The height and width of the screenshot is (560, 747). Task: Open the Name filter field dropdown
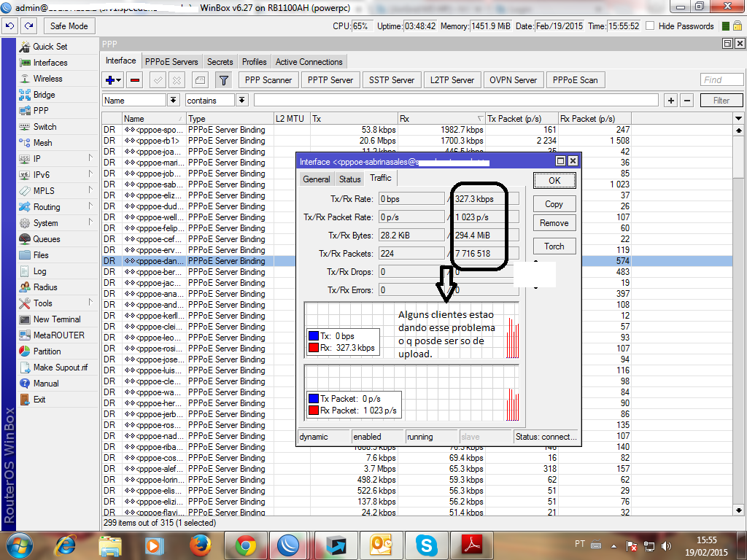[x=173, y=100]
